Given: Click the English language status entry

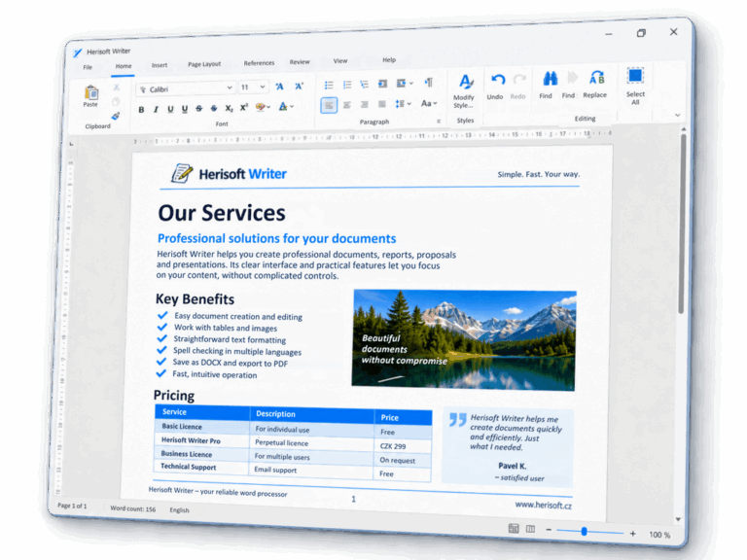Looking at the screenshot, I should point(179,510).
